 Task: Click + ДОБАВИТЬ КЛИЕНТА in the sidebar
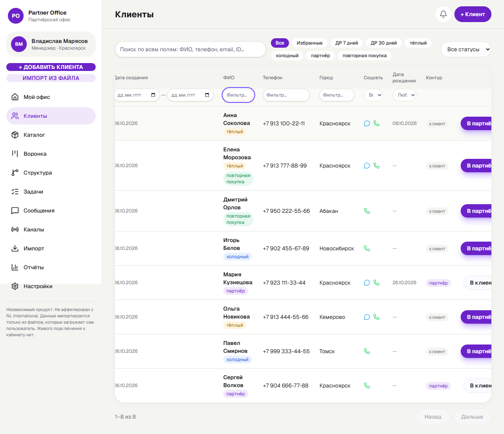(51, 67)
